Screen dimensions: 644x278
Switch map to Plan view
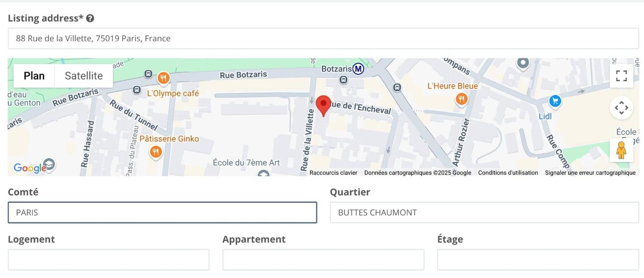[x=34, y=76]
